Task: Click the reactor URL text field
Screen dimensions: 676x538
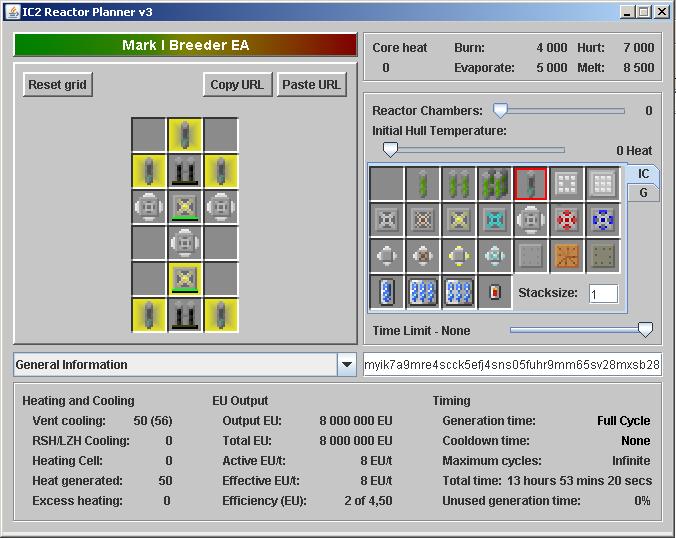Action: 512,365
